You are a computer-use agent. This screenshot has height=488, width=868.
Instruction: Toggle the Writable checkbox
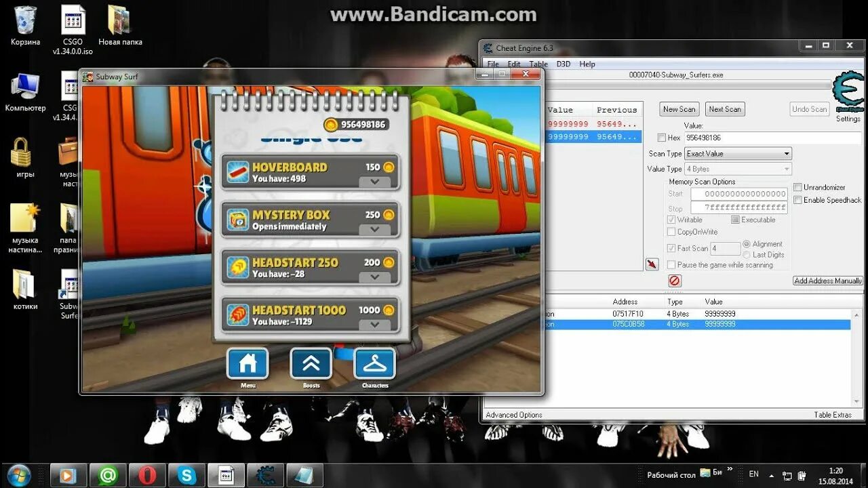[671, 220]
